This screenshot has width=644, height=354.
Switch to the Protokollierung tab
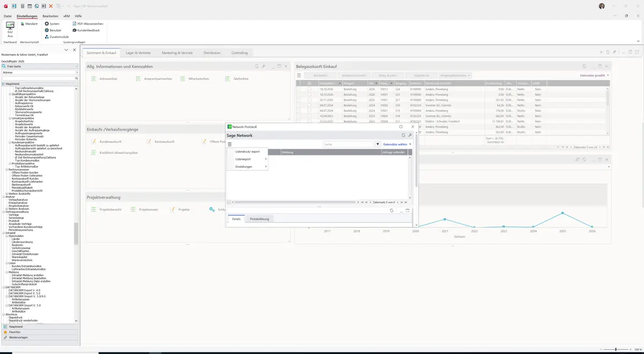pyautogui.click(x=260, y=219)
